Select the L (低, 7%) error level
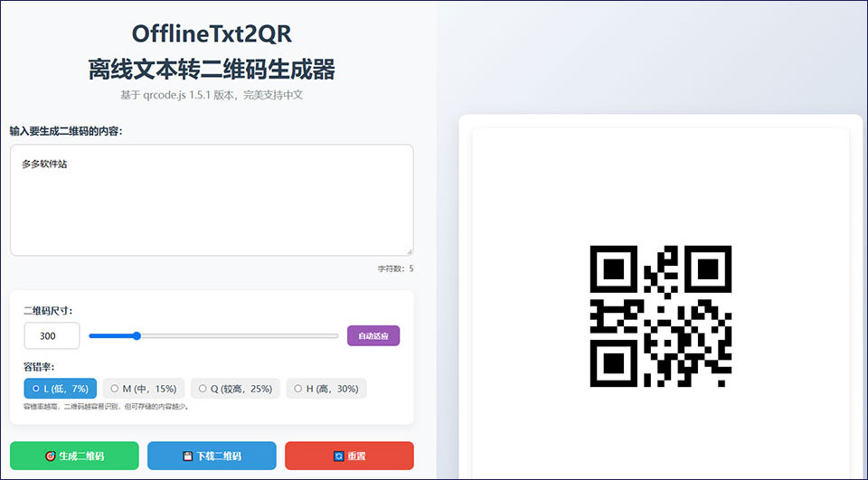The width and height of the screenshot is (868, 480). pos(61,389)
